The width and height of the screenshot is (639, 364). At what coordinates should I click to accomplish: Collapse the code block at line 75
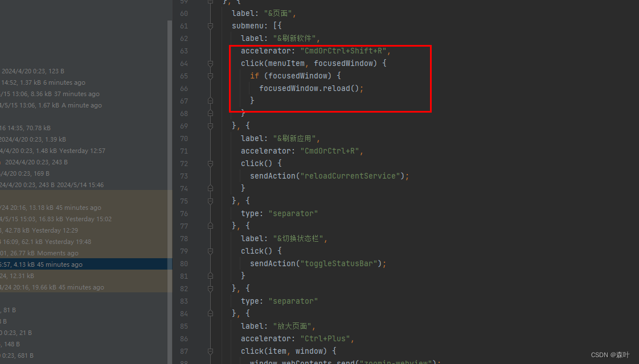(x=210, y=201)
